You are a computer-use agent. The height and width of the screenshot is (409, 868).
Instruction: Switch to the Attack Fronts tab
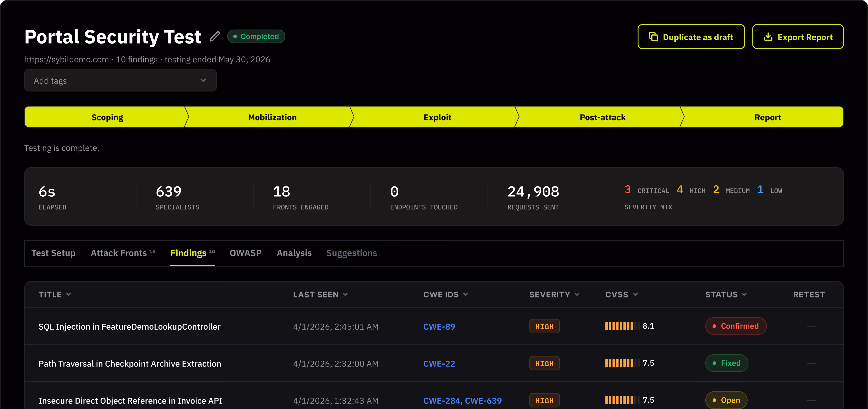click(123, 253)
